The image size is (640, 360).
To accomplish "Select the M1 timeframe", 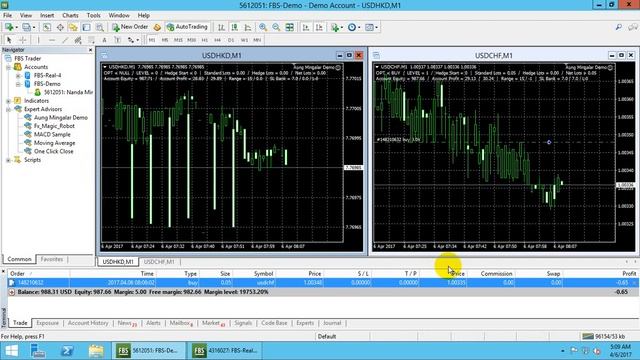I will 152,40.
